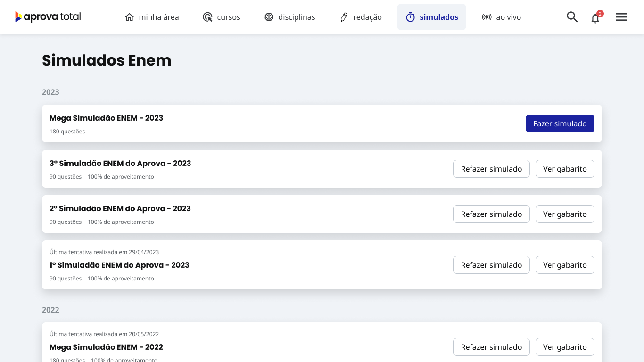Screen dimensions: 644x362
Task: Start Mega Simuladão 2023 with Fazer simulado
Action: 560,123
